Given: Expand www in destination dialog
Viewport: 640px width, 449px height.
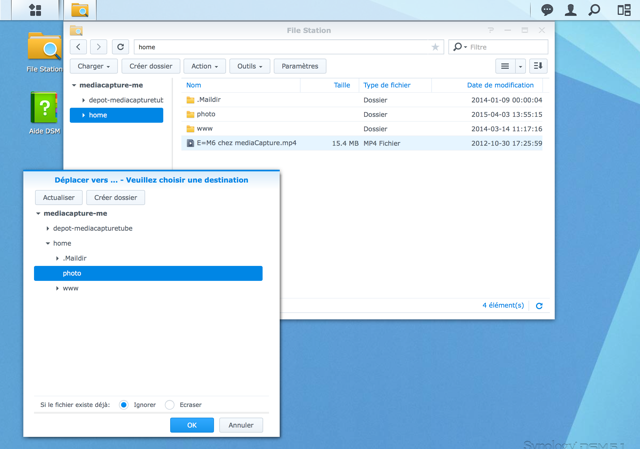Looking at the screenshot, I should tap(57, 288).
